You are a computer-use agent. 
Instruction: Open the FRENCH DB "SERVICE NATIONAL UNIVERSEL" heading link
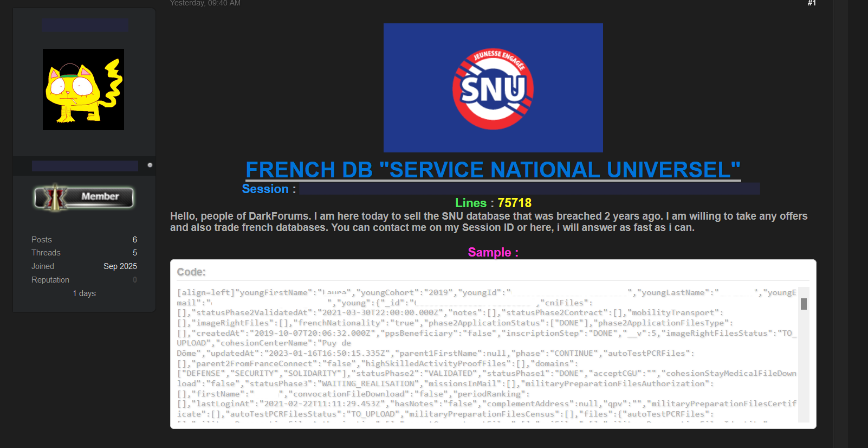point(493,170)
